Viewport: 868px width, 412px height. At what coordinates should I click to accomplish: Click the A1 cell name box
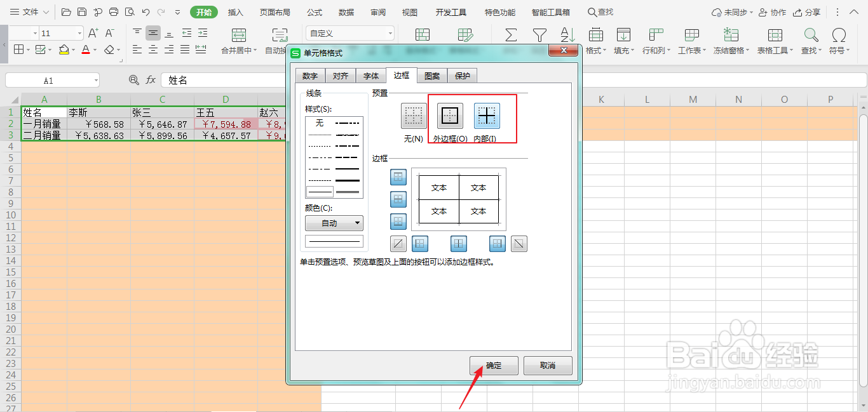tap(48, 79)
